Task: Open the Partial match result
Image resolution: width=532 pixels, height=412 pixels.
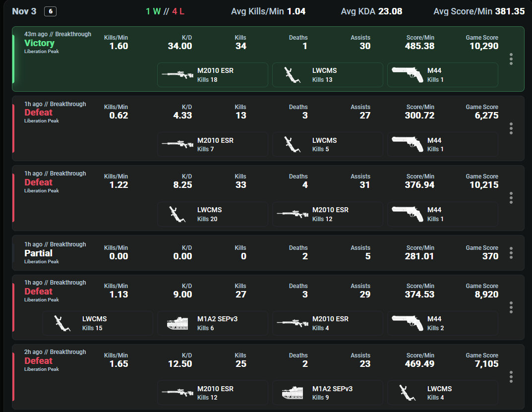Action: [x=268, y=253]
